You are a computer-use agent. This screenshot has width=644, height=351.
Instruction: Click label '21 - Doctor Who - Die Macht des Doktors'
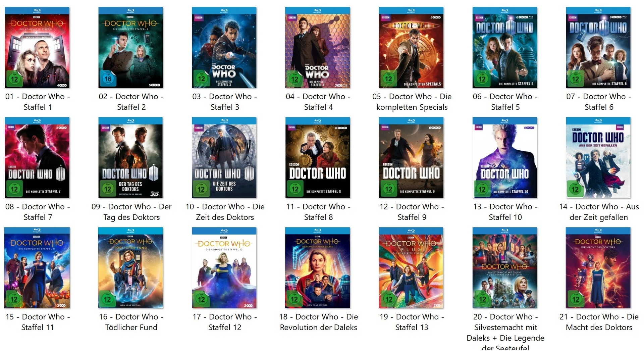point(599,322)
